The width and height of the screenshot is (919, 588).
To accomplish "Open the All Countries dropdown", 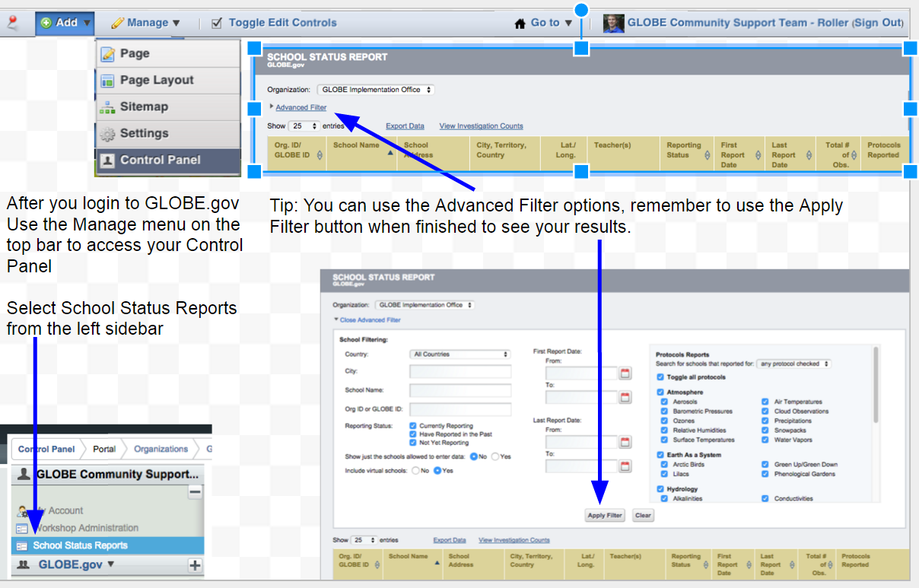I will 460,354.
